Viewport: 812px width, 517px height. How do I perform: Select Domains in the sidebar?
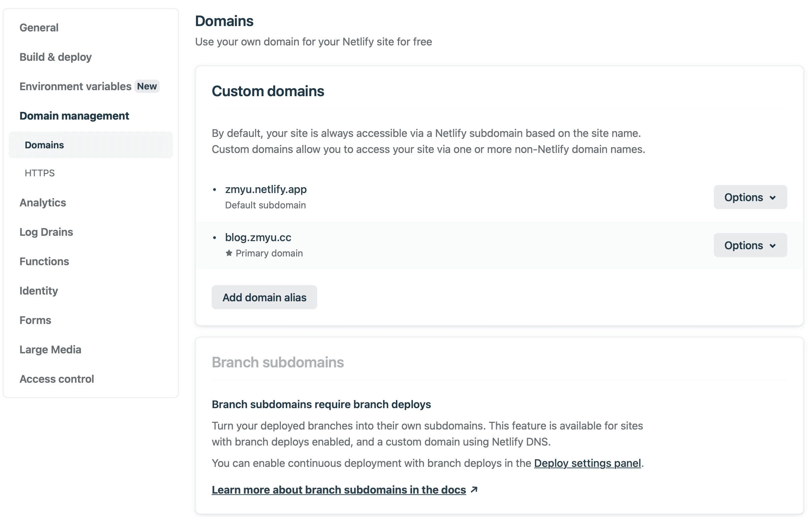tap(44, 145)
